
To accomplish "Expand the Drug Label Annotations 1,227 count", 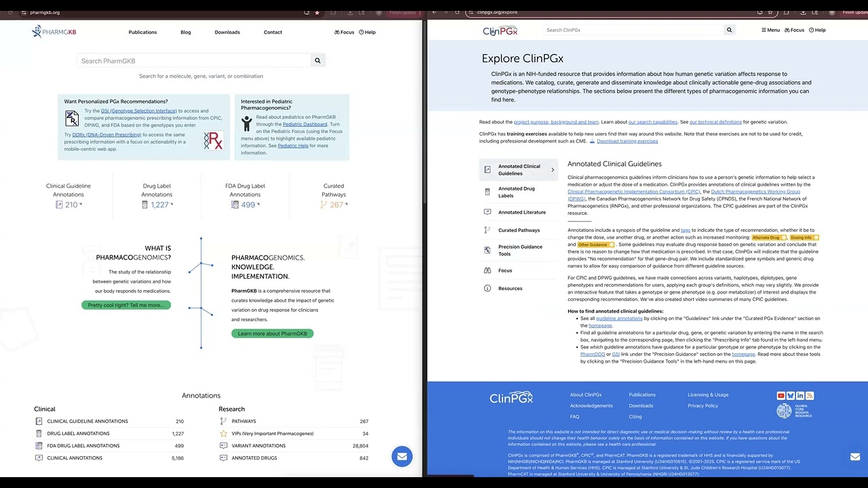I will 157,205.
